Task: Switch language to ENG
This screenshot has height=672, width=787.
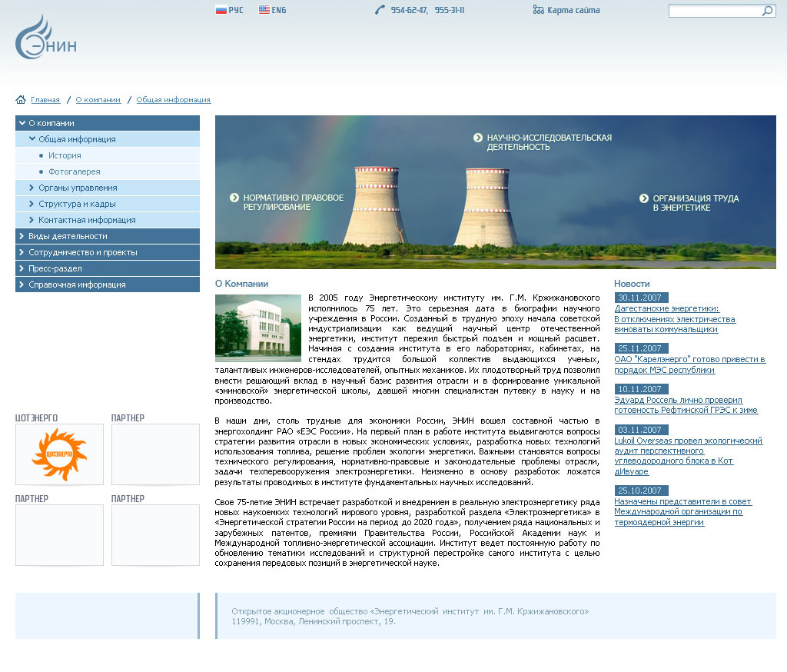Action: point(279,10)
